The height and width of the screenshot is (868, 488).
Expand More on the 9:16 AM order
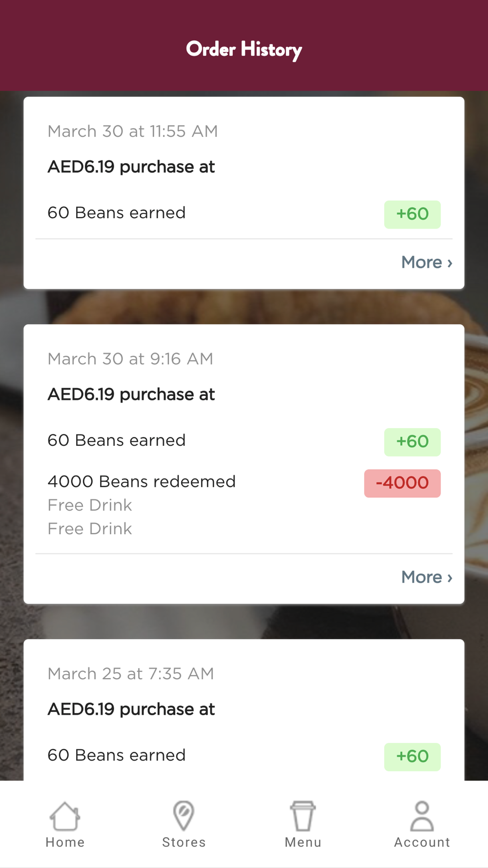coord(427,578)
